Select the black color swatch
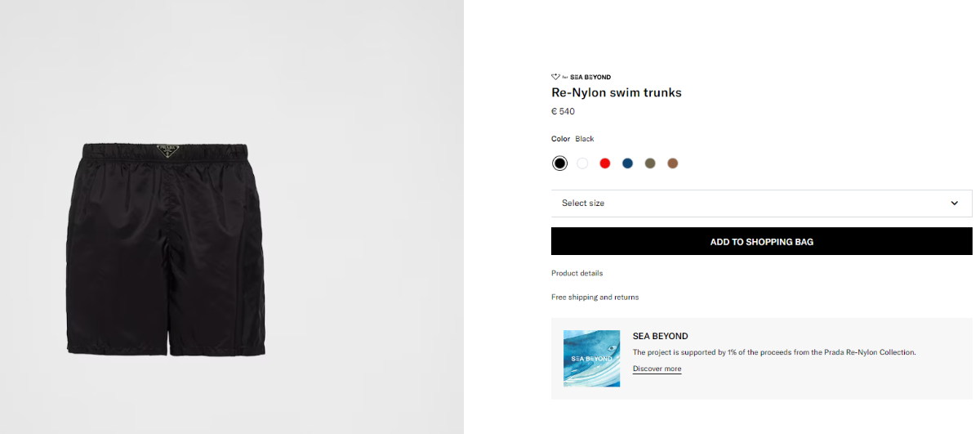 tap(559, 163)
